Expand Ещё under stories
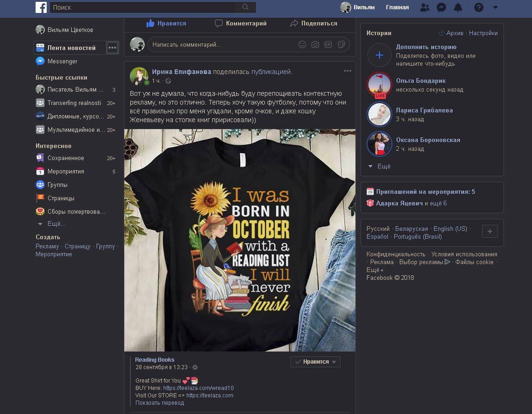 (379, 167)
